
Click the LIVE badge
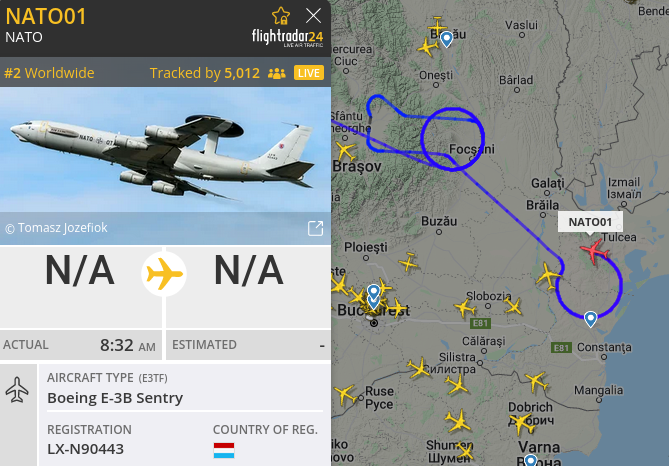click(x=309, y=73)
